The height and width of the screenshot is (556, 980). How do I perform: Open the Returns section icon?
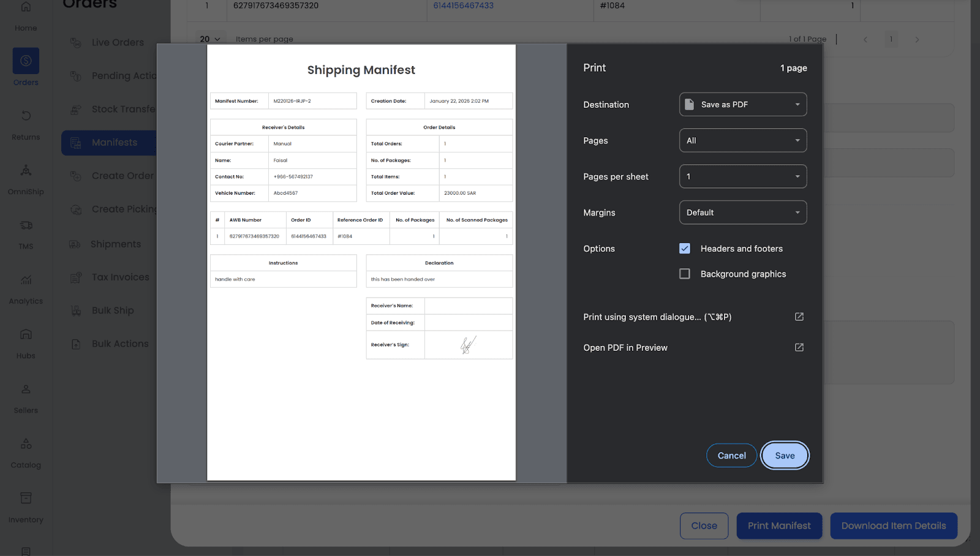pos(26,116)
